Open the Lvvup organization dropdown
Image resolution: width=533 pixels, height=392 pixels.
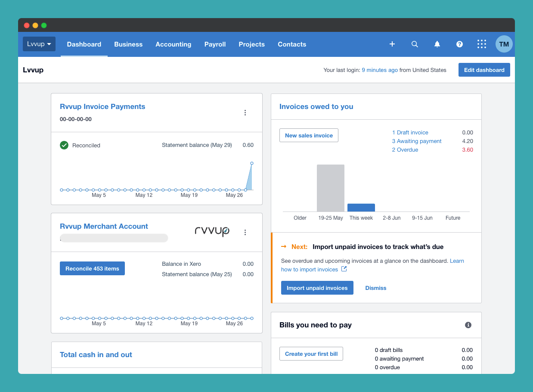[39, 44]
